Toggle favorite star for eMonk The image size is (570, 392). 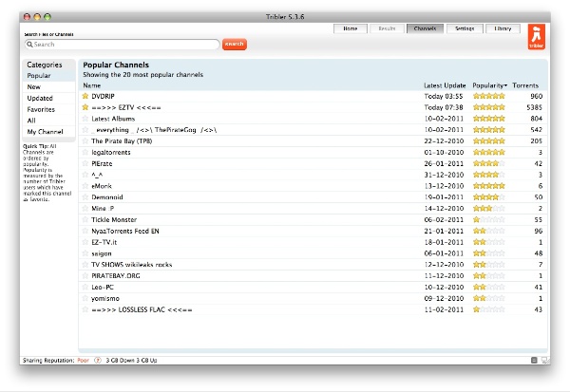85,186
